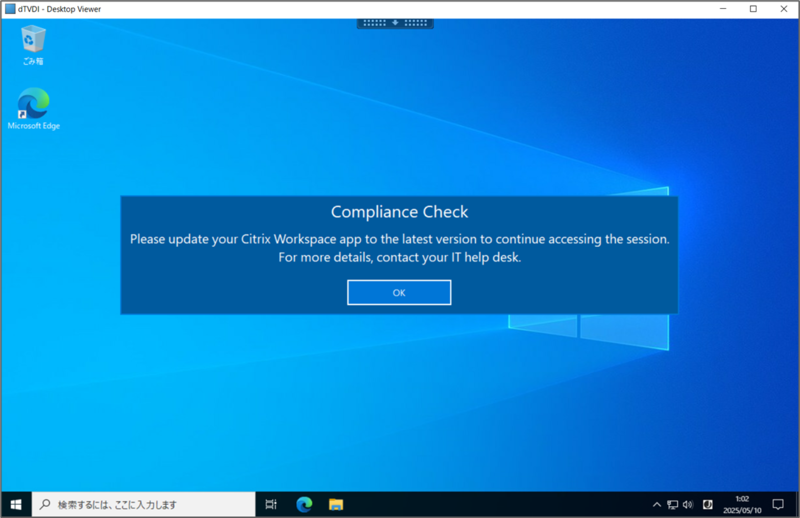The image size is (800, 518).
Task: Focus the taskbar search box
Action: coord(143,505)
